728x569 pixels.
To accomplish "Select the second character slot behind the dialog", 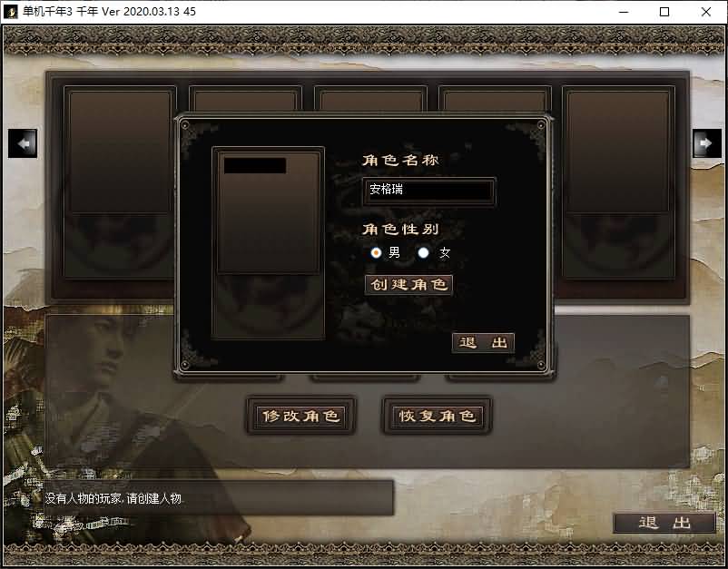I will [x=245, y=99].
